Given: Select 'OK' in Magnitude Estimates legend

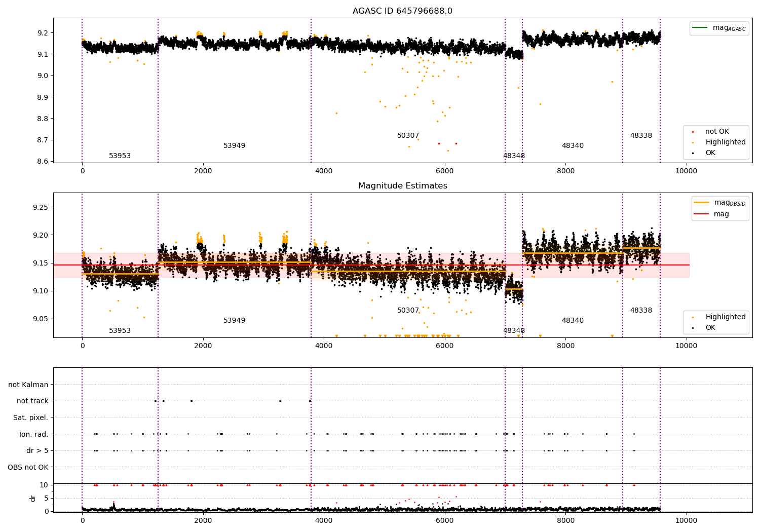Looking at the screenshot, I should 710,328.
